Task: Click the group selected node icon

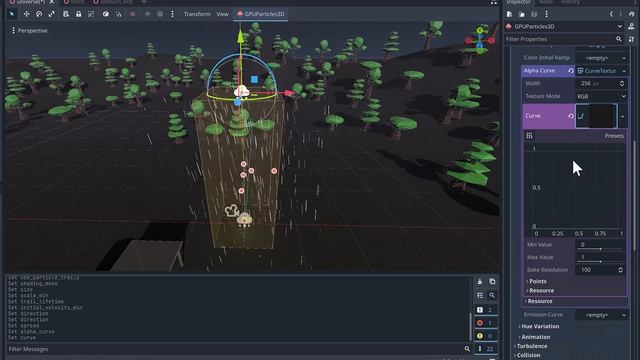Action: pos(91,14)
